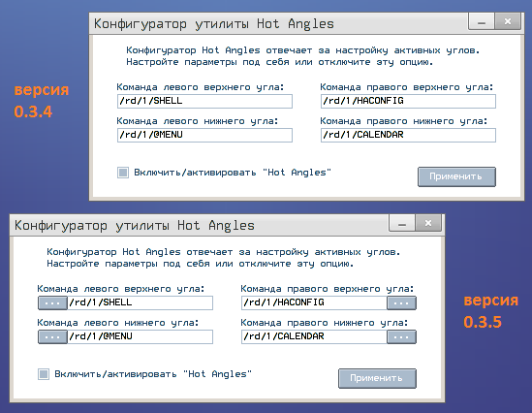The image size is (532, 413).
Task: Focus /rd/1/CALENDAR field in version 0.3.5 window
Action: pos(314,336)
